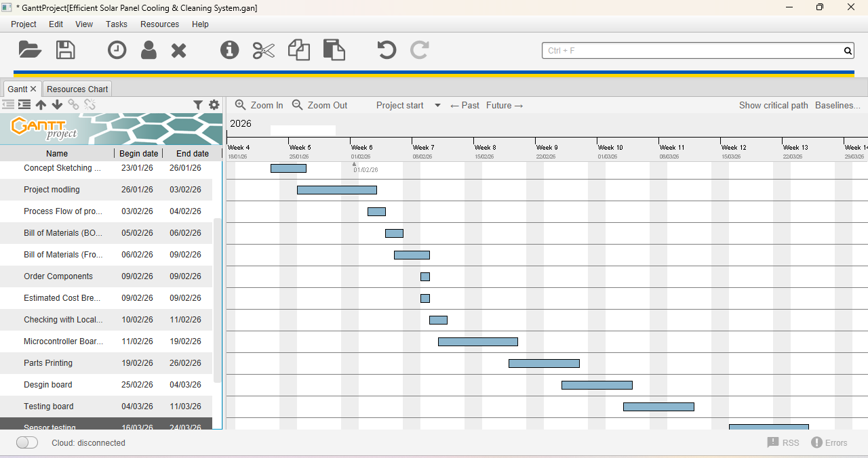Screen dimensions: 868x458
Task: Move the selected task up
Action: point(41,104)
